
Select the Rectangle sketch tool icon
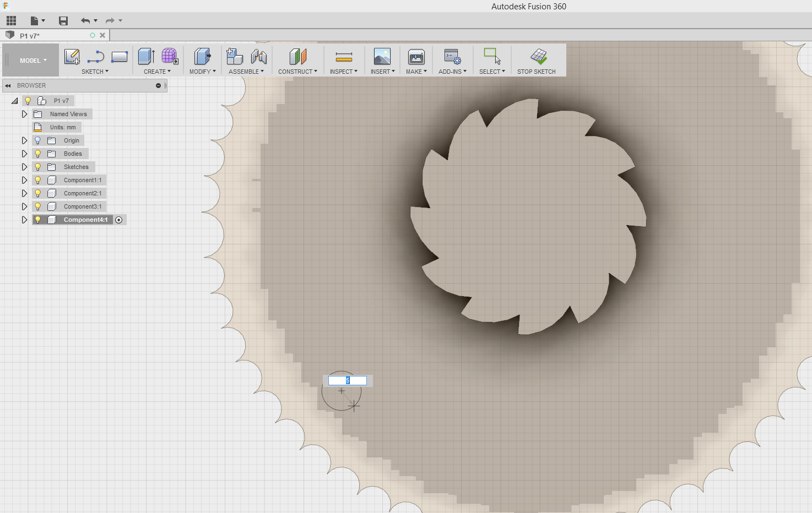point(120,57)
